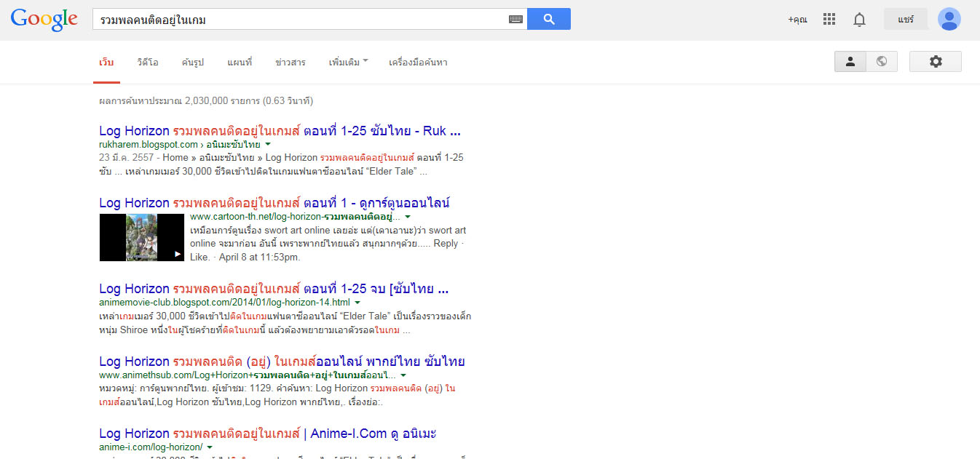The image size is (980, 459).
Task: Click the URL text anime-i.com/log-horizon/
Action: point(151,447)
